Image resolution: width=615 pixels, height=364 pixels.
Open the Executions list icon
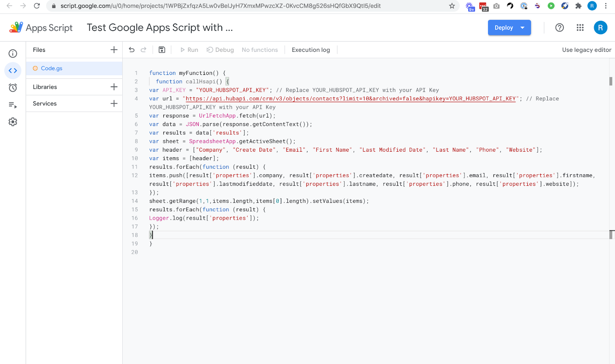13,105
